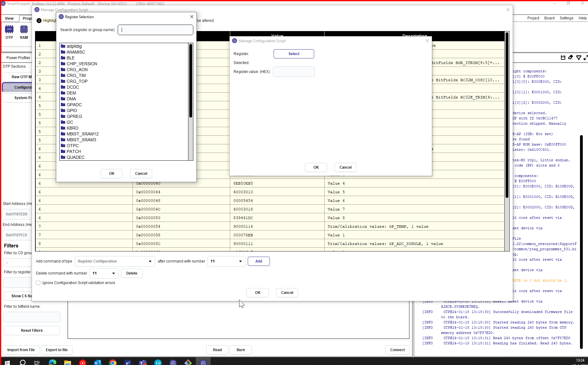This screenshot has width=588, height=365.
Task: Click the Add command button
Action: [x=259, y=261]
